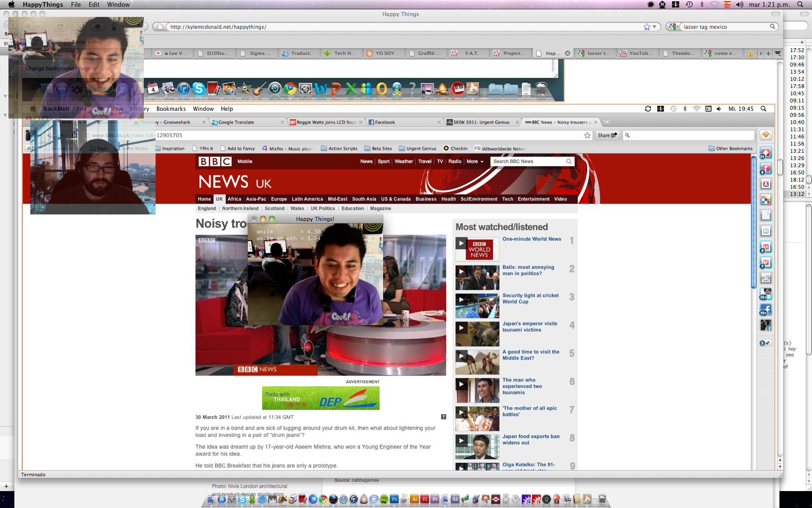Screen dimensions: 812x508
Task: Close the 'Hap...' tab with its X
Action: pos(568,53)
